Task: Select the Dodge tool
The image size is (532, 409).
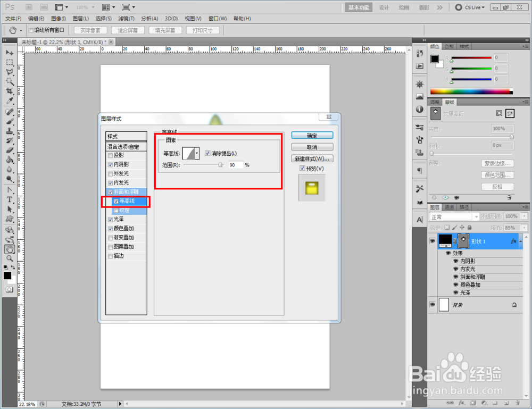Action: point(10,179)
